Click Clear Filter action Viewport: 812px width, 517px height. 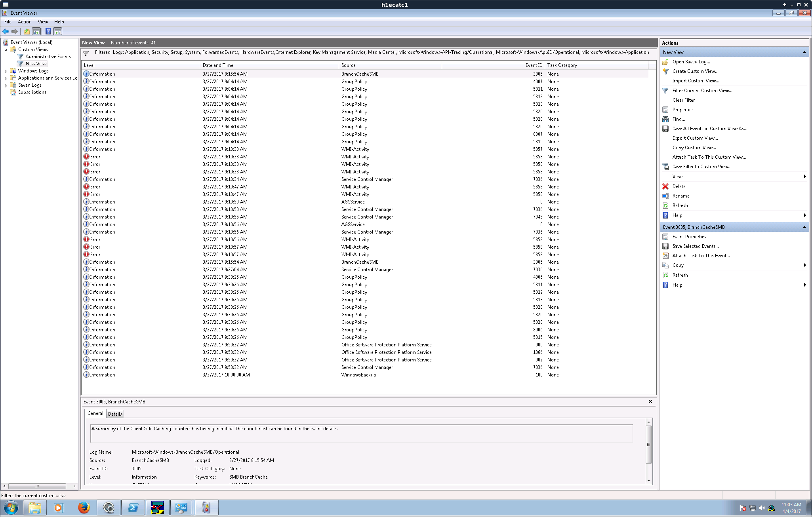683,100
